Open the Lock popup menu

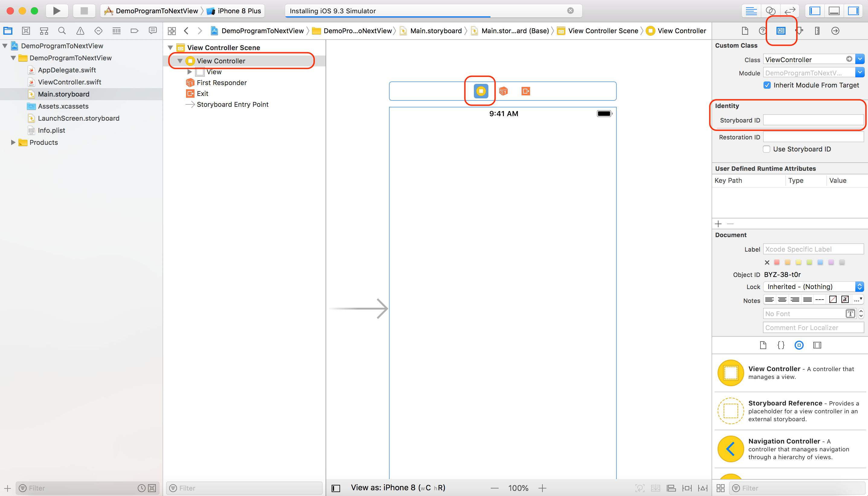(813, 287)
